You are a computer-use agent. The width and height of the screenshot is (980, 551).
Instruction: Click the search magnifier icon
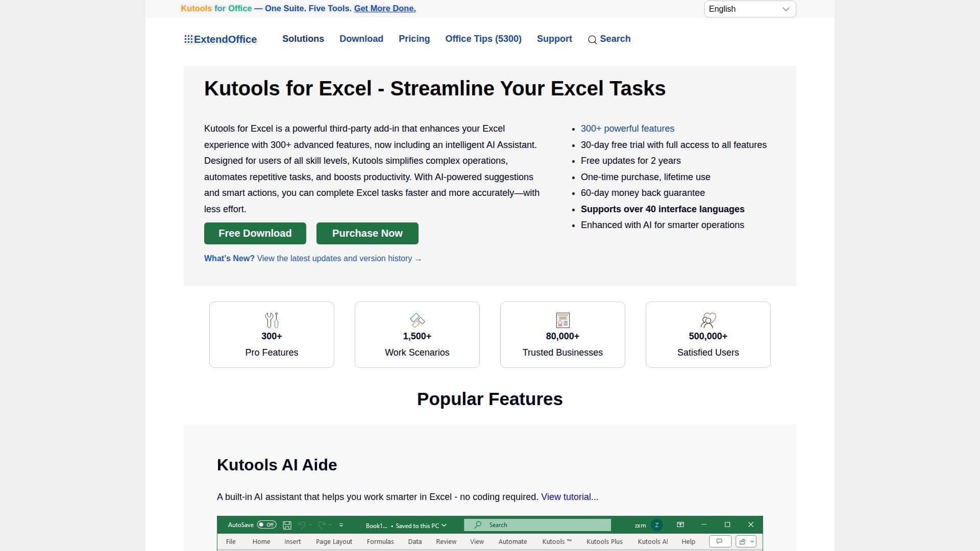click(x=592, y=40)
